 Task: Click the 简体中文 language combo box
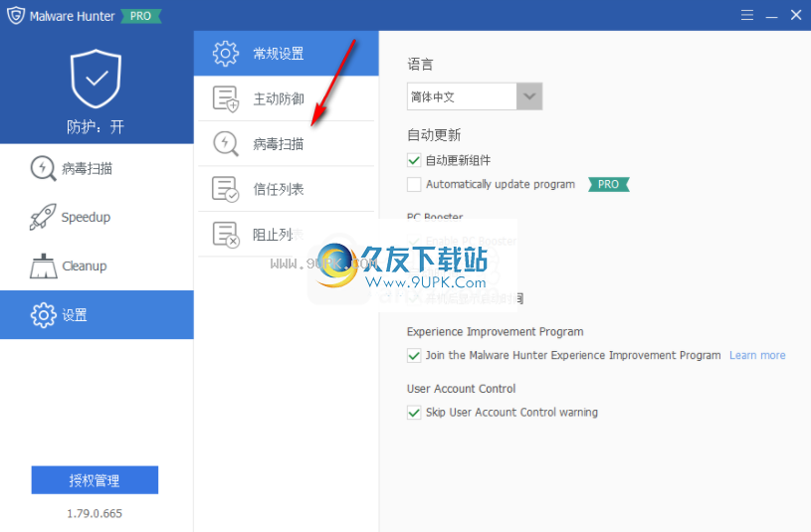point(475,96)
